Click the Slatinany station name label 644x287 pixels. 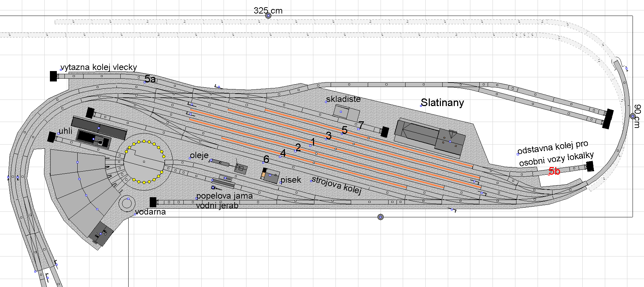(x=442, y=103)
